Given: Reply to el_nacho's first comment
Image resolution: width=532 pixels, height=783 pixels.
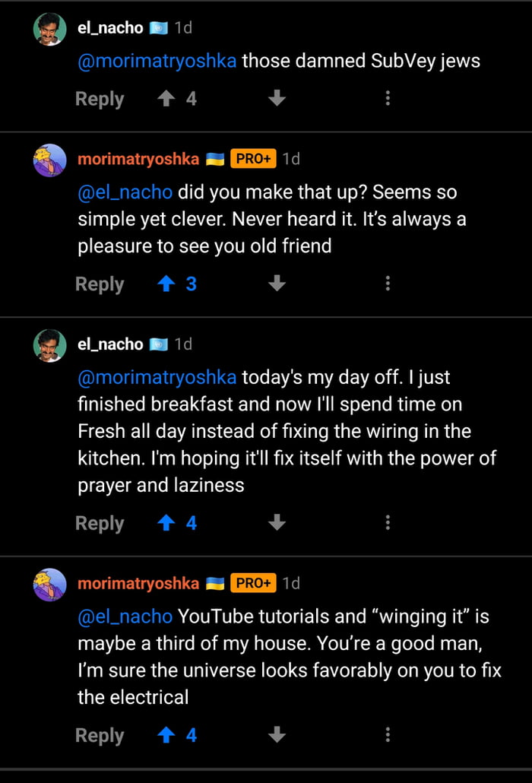Looking at the screenshot, I should (99, 98).
